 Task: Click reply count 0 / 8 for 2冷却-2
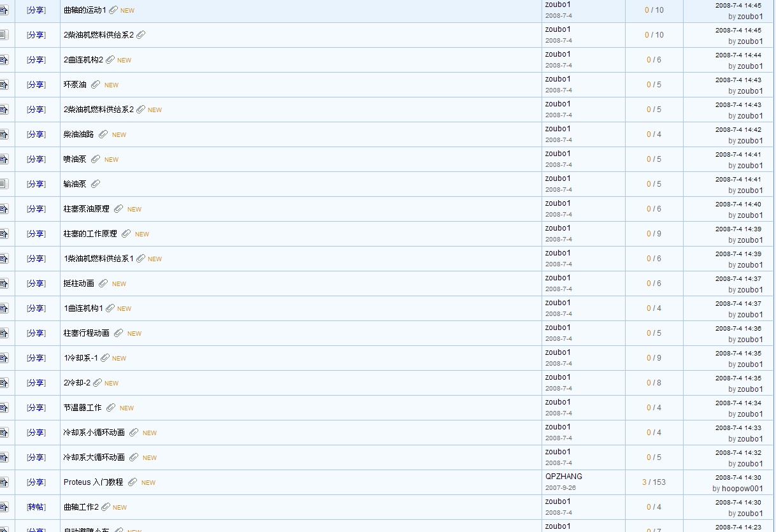tap(654, 383)
